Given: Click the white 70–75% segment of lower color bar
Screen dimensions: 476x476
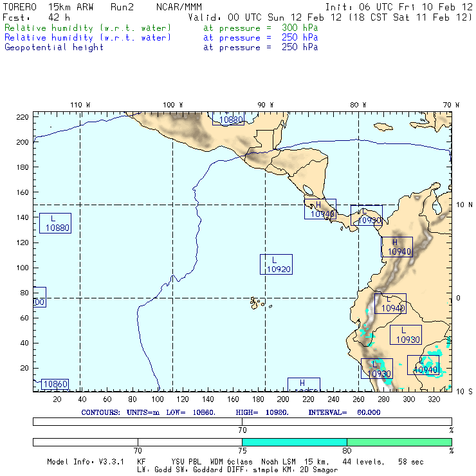Looking at the screenshot, I should click(x=190, y=442).
